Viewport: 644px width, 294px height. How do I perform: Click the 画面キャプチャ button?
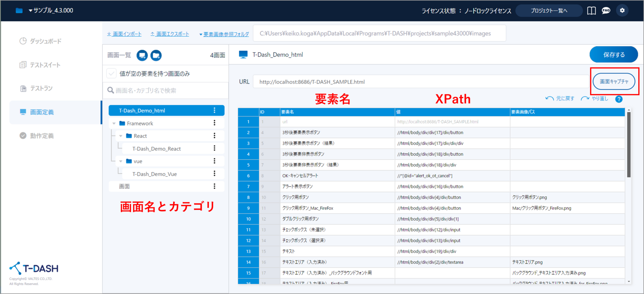coord(614,81)
